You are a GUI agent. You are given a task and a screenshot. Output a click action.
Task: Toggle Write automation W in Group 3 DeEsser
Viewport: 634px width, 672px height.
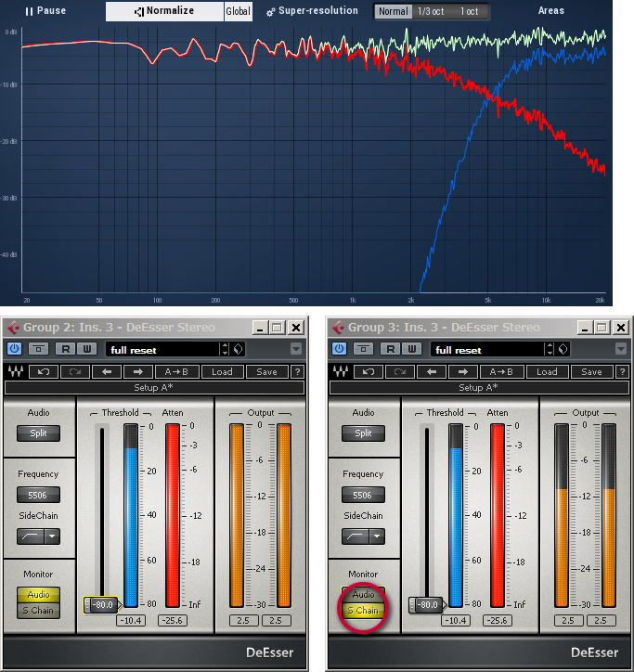[412, 349]
